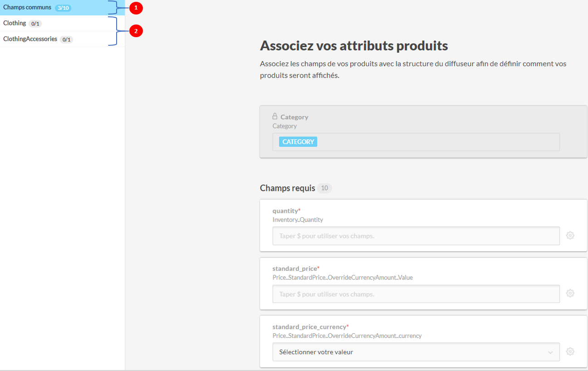
Task: Switch to the ClothingAccessories section
Action: [x=30, y=39]
